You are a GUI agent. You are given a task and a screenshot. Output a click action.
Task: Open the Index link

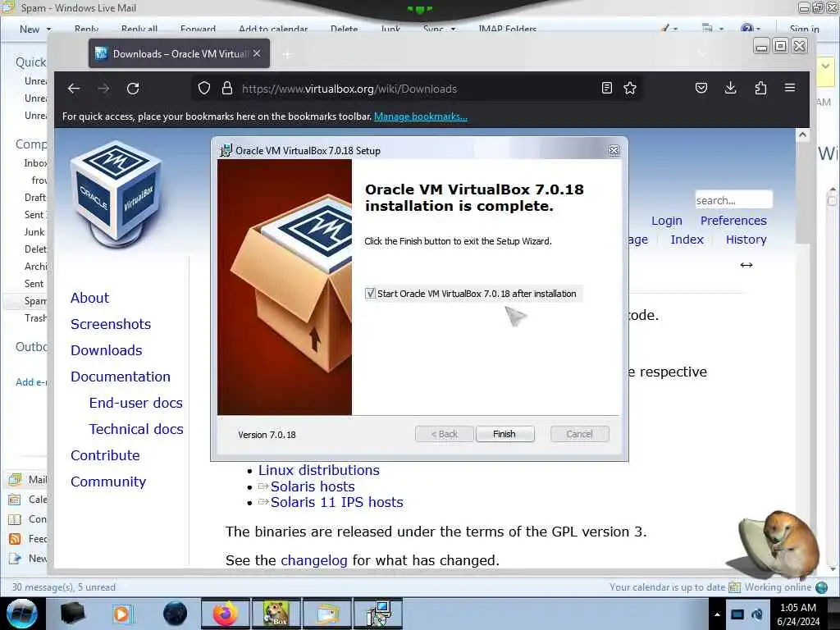[x=687, y=240]
